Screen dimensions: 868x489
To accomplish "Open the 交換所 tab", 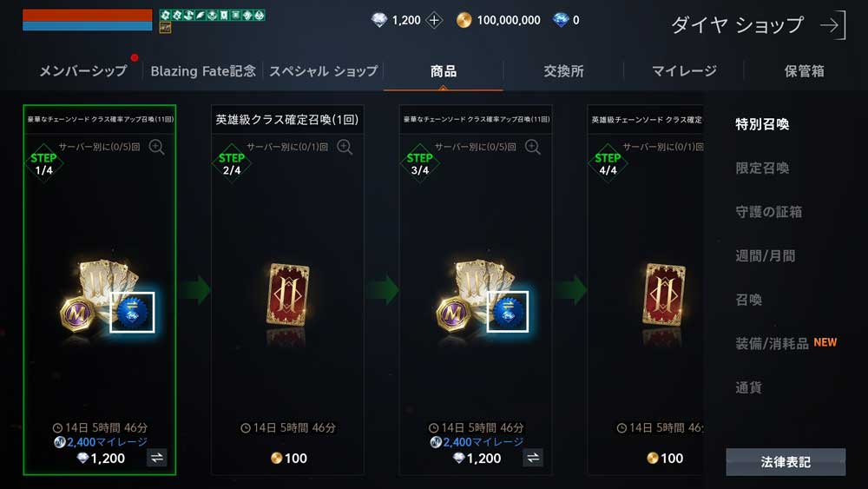I will pyautogui.click(x=563, y=71).
